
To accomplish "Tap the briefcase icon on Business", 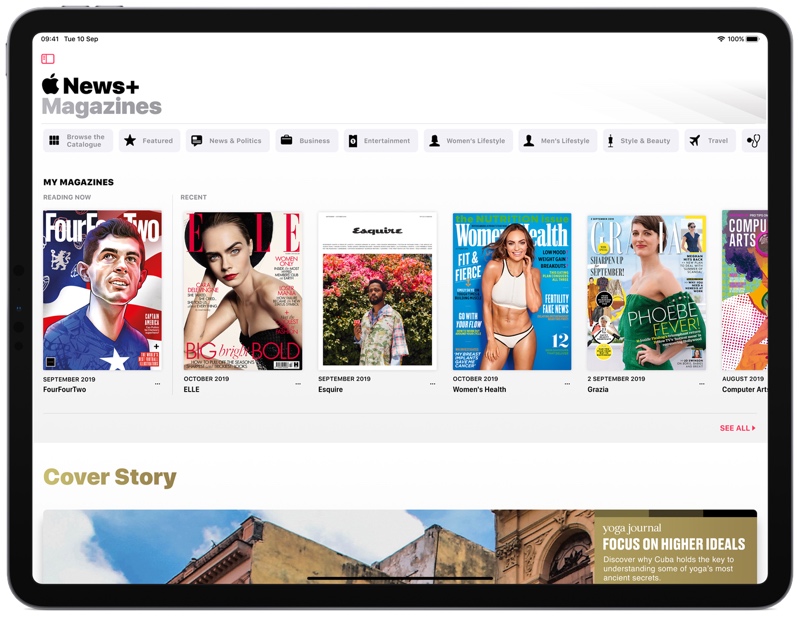I will click(287, 140).
